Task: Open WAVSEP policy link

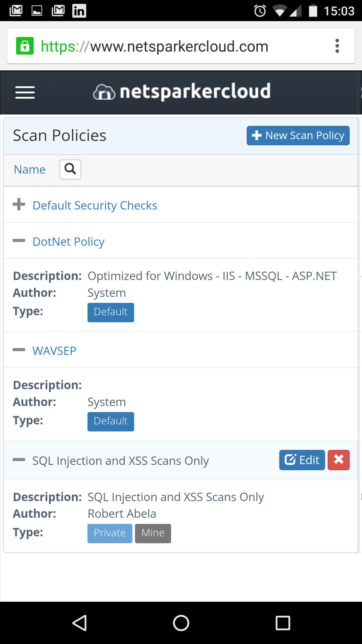Action: [x=54, y=351]
